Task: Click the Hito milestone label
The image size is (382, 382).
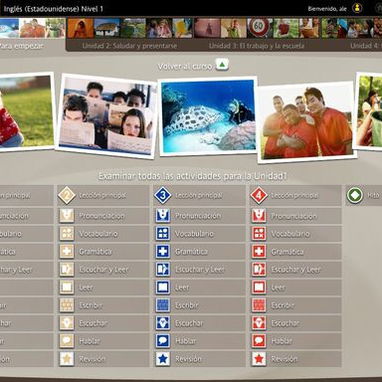Action: click(x=374, y=195)
